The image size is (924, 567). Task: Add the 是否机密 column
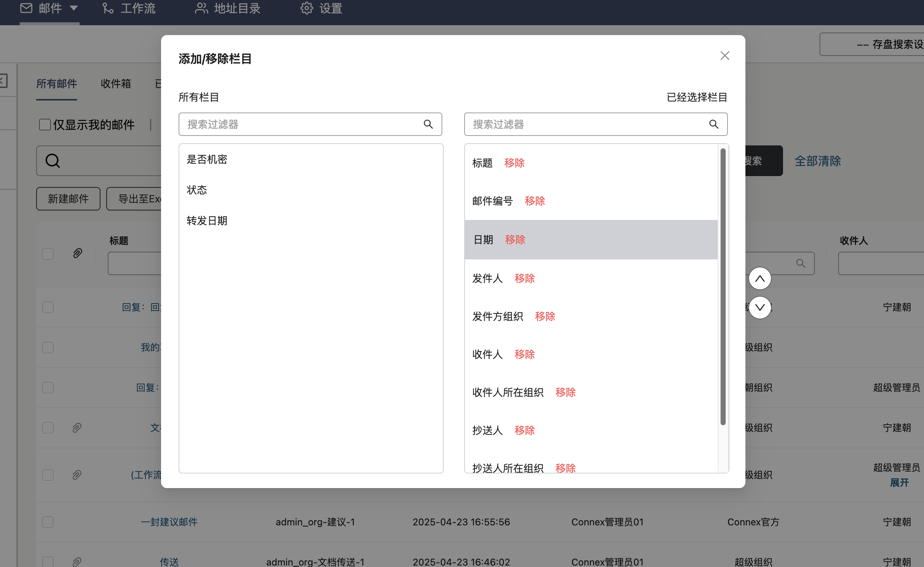coord(207,159)
